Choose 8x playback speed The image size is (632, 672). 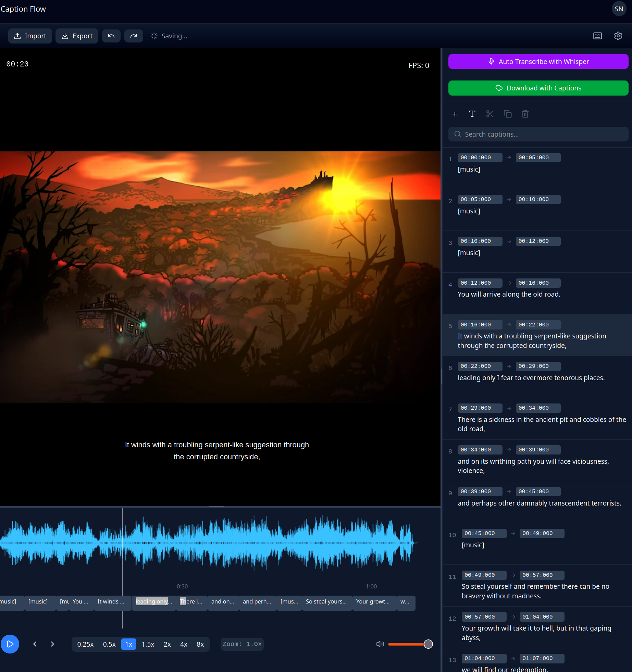pos(200,644)
